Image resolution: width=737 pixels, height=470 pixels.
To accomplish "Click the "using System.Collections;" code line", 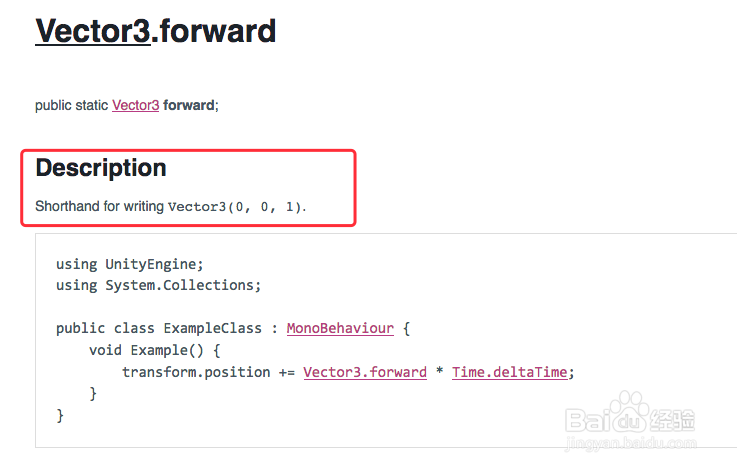I will pos(158,285).
